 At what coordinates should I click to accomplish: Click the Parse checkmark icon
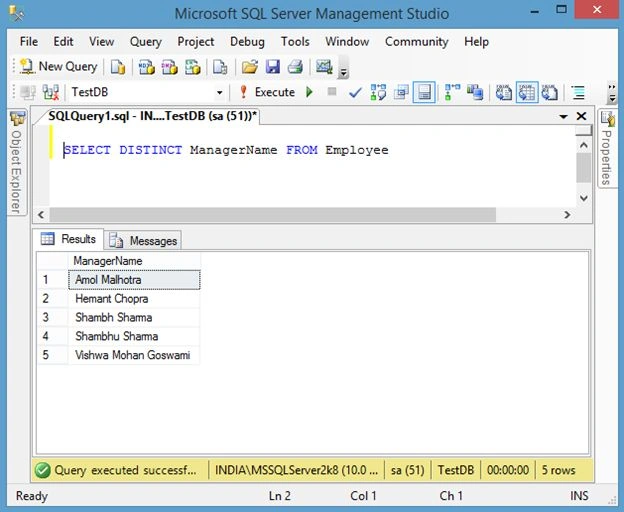(x=355, y=93)
